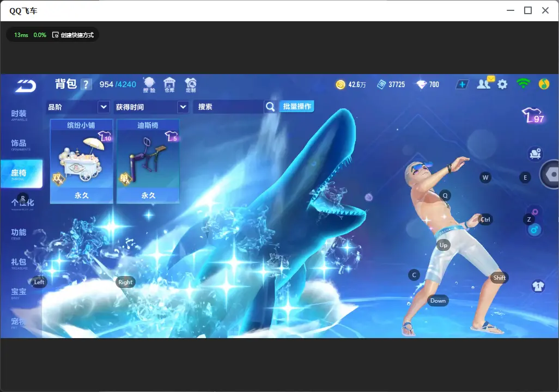Click the Down key overlay button
Screen dimensions: 559x392
pos(438,301)
